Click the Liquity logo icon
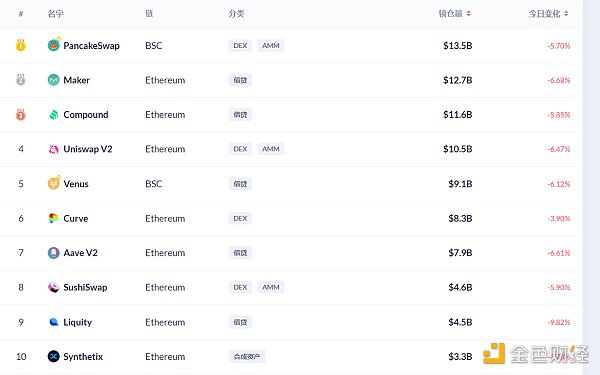The height and width of the screenshot is (375, 600). [x=54, y=322]
